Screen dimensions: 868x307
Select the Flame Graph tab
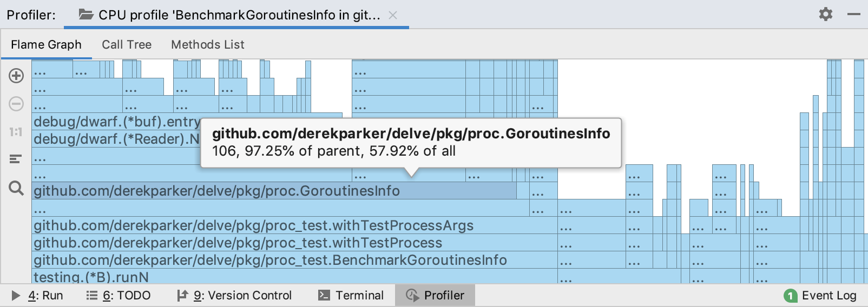[x=46, y=45]
